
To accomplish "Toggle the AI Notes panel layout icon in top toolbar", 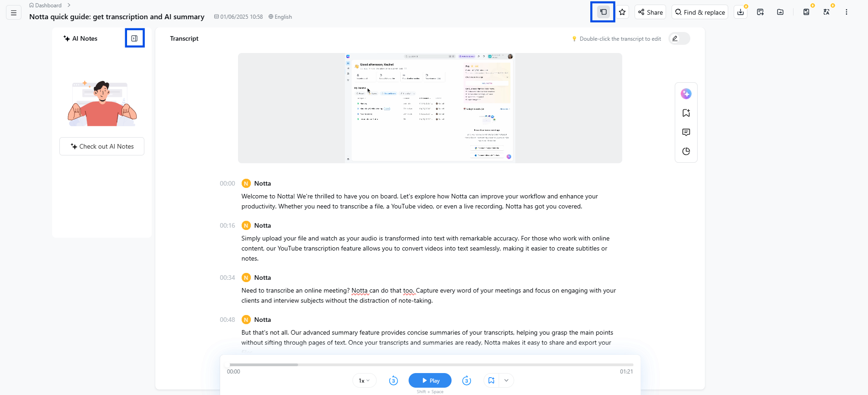I will [603, 12].
